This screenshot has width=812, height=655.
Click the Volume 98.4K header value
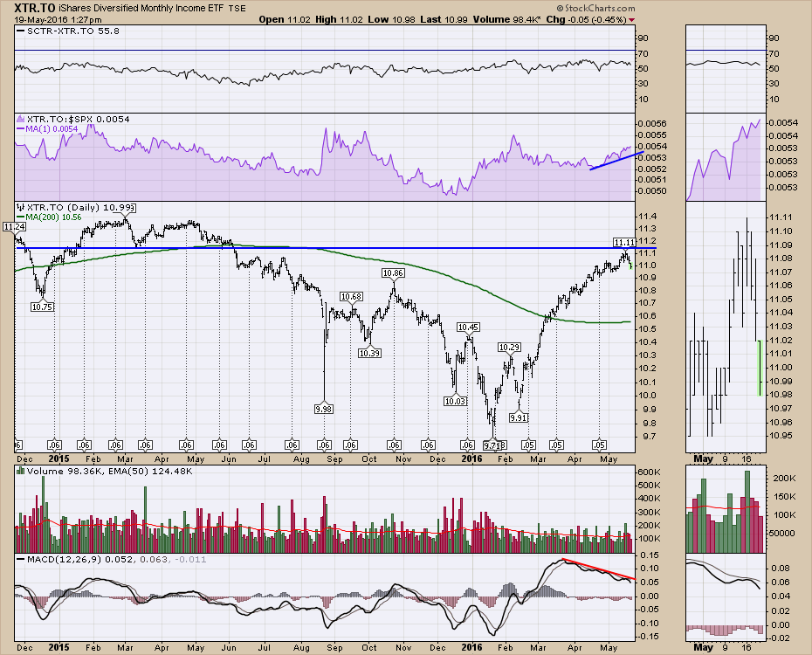507,19
